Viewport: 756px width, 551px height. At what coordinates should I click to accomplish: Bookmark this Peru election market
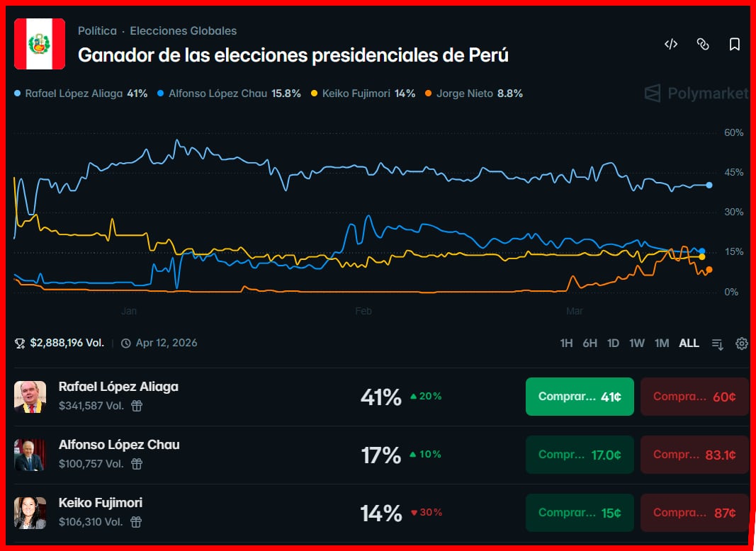coord(735,45)
